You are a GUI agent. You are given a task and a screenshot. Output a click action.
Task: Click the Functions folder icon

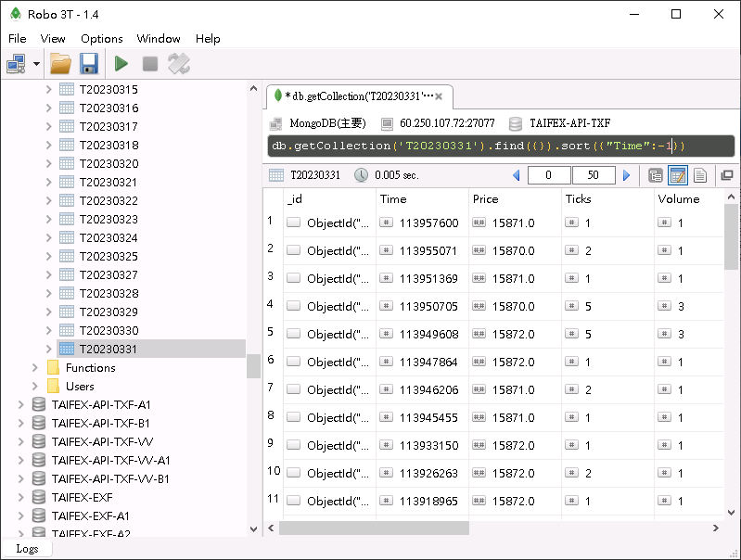point(54,368)
